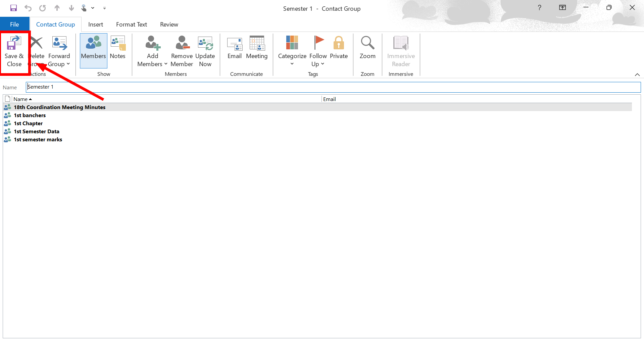The width and height of the screenshot is (644, 341).
Task: Select the 1st Semester Data member
Action: coord(37,132)
